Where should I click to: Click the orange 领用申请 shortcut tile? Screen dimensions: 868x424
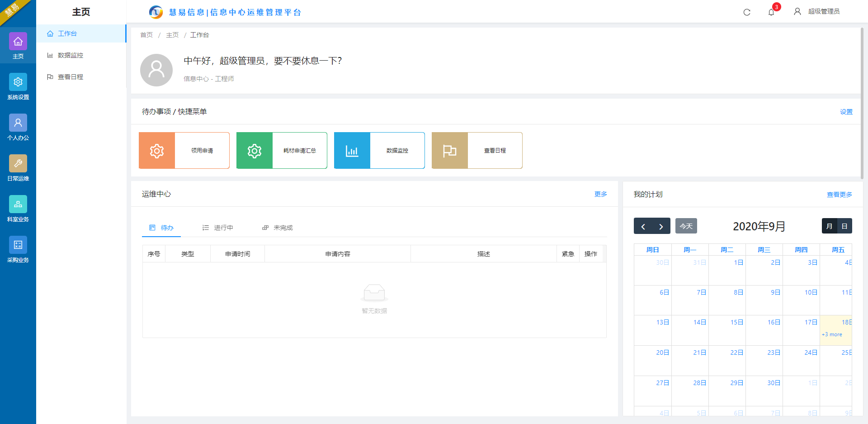184,151
